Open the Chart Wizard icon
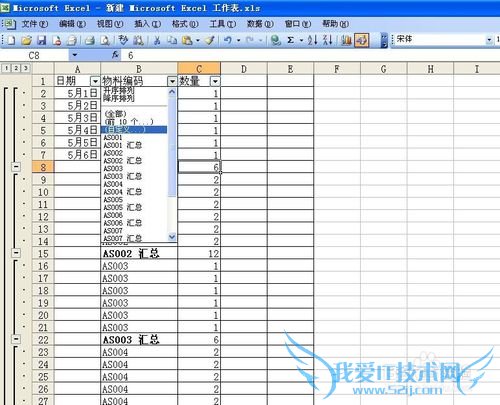The image size is (500, 405). [x=346, y=40]
